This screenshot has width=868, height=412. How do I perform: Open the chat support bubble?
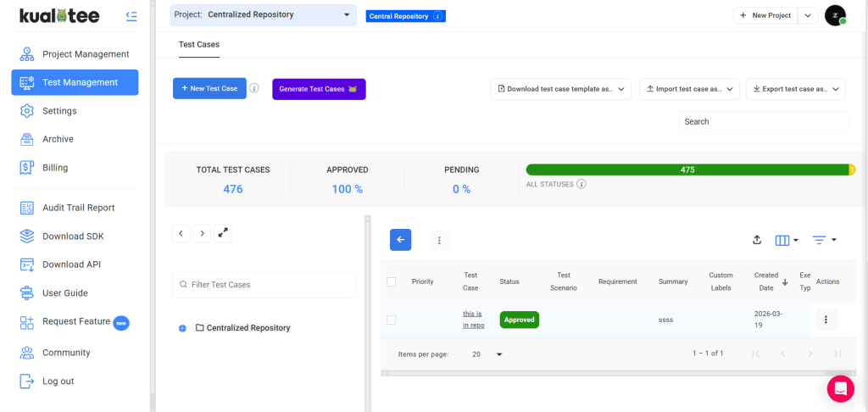pyautogui.click(x=840, y=389)
